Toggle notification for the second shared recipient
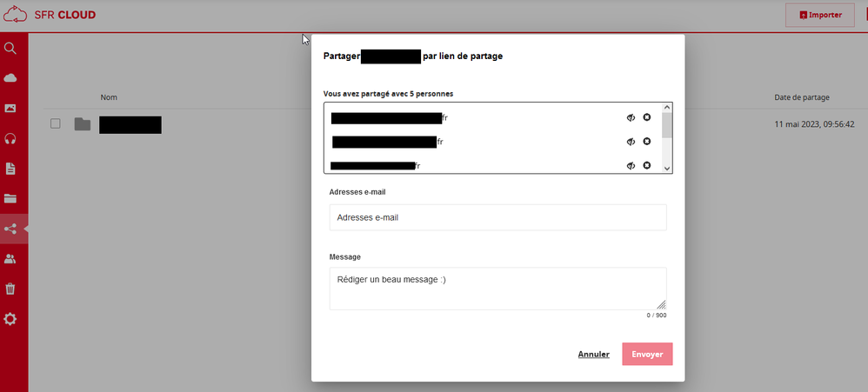This screenshot has width=868, height=392. click(x=631, y=142)
